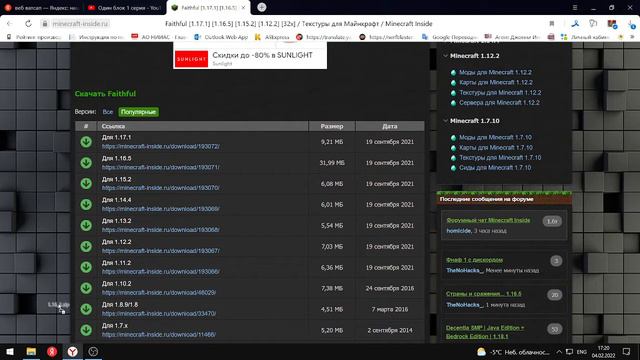This screenshot has width=640, height=360.
Task: Open the 'Страны и созвездия' forum thread
Action: pyautogui.click(x=483, y=294)
